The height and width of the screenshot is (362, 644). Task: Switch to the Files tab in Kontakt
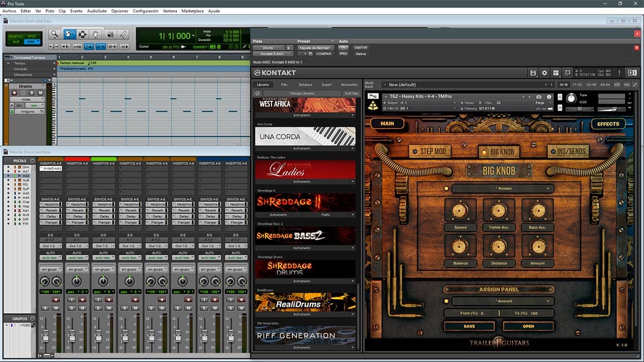point(284,85)
